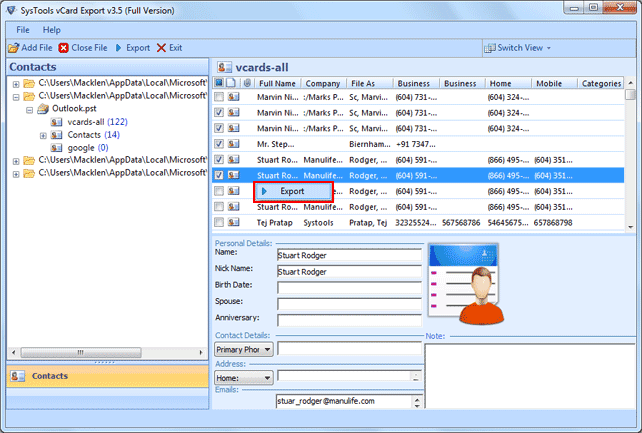The width and height of the screenshot is (642, 433).
Task: Click the contact icon in Mr. Step... row
Action: 234,144
